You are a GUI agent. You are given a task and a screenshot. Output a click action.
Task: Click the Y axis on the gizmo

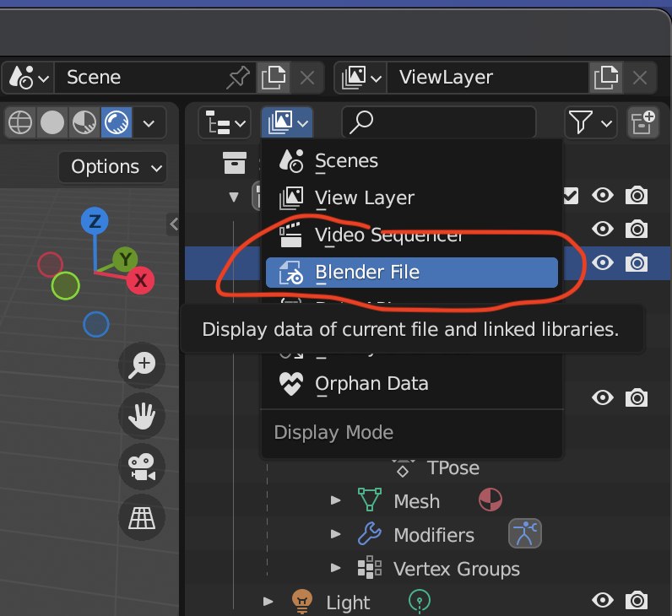coord(125,259)
